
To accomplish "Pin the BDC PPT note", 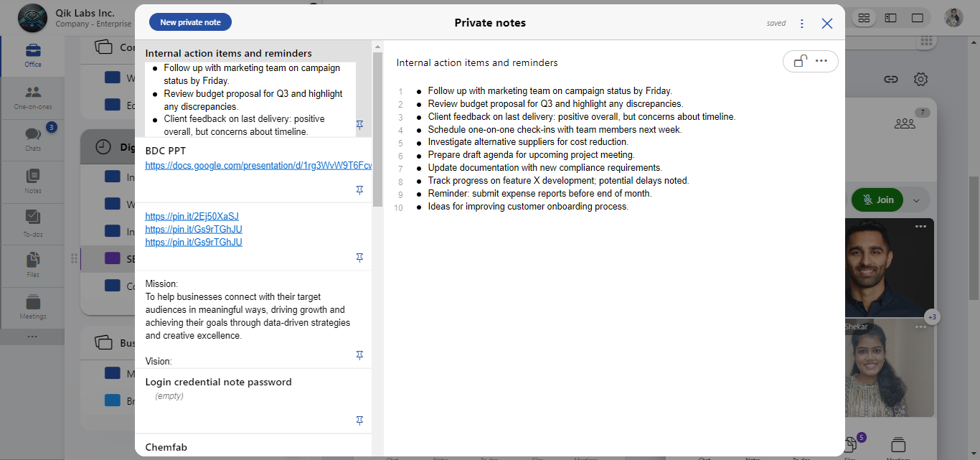I will (359, 190).
